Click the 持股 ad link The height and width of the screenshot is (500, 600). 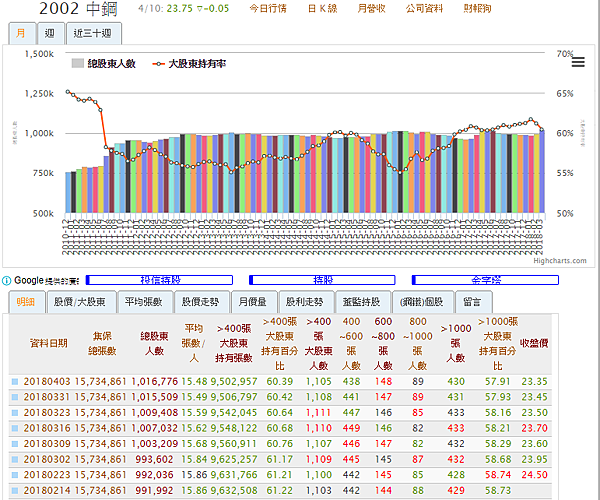[322, 280]
